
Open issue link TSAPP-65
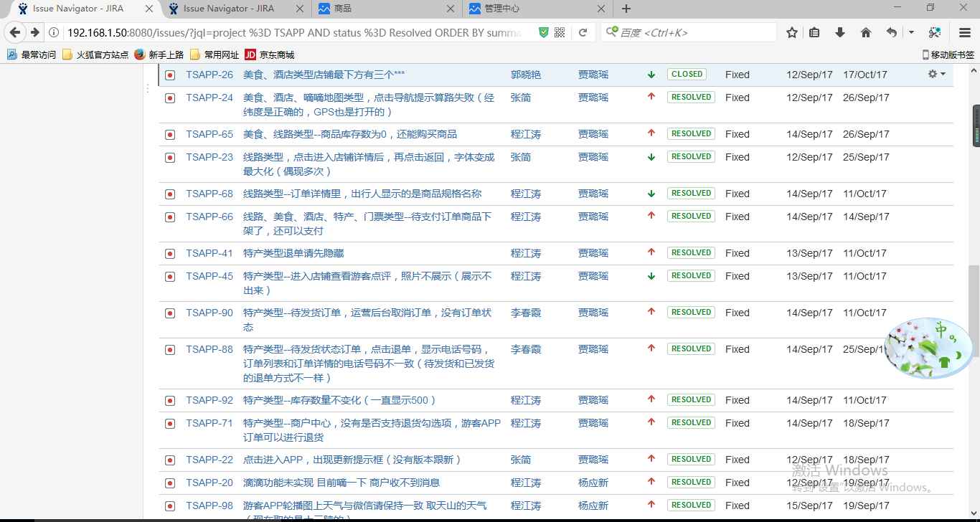[209, 134]
